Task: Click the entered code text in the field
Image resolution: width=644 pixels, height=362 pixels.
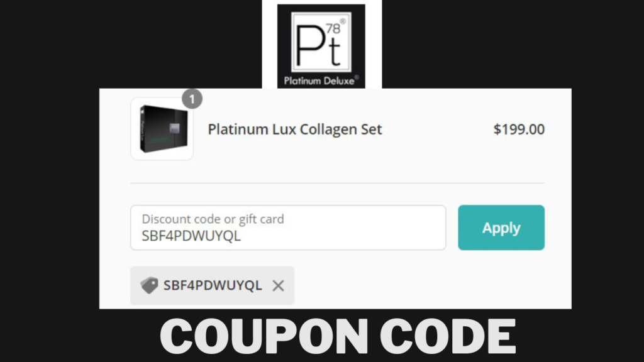Action: [191, 236]
